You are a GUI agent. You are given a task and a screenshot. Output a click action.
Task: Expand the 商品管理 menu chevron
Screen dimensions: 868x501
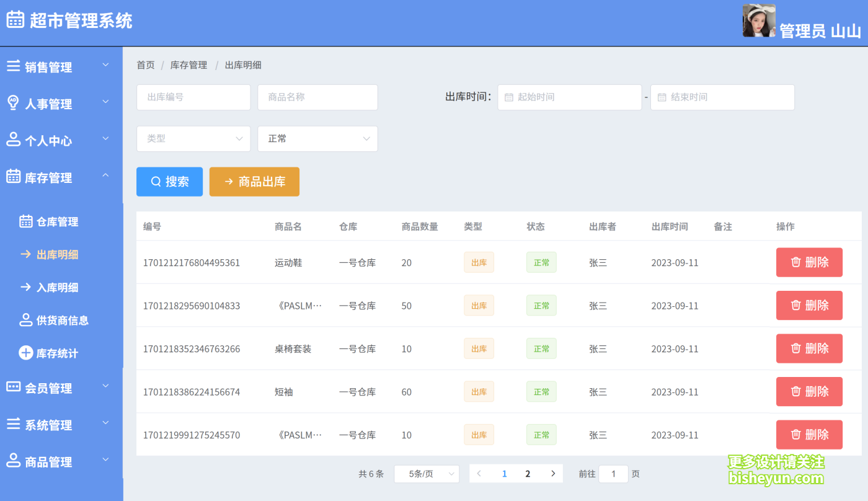tap(105, 459)
